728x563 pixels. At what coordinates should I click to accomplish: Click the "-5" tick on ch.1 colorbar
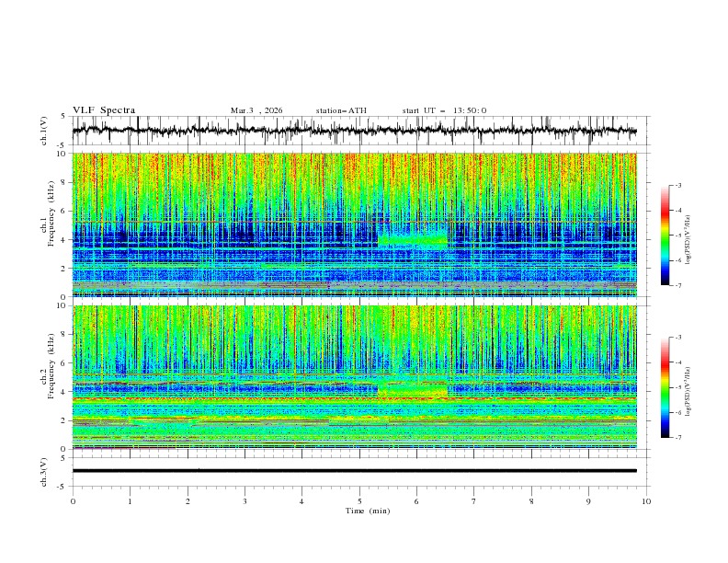pyautogui.click(x=678, y=236)
